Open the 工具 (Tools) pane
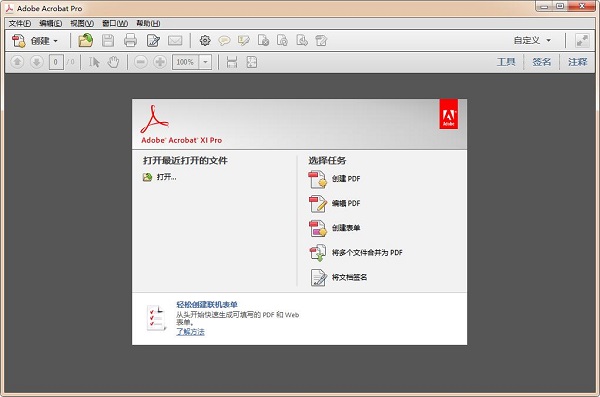The image size is (600, 397). pos(506,62)
